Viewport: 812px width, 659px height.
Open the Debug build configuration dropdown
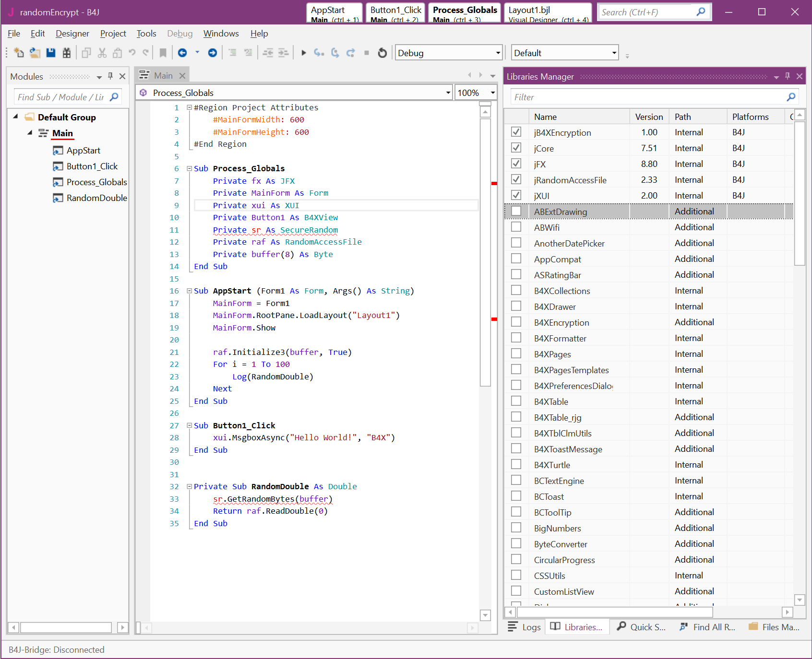tap(498, 53)
